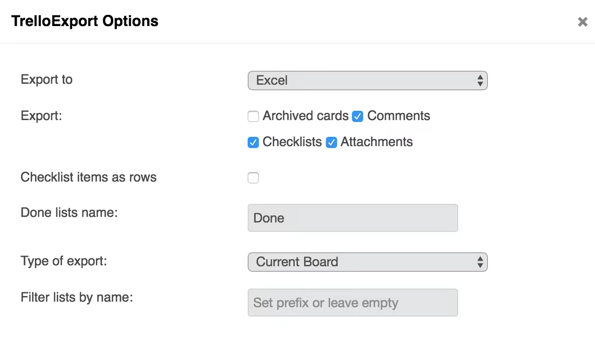
Task: Disable the Attachments checkbox
Action: [331, 142]
